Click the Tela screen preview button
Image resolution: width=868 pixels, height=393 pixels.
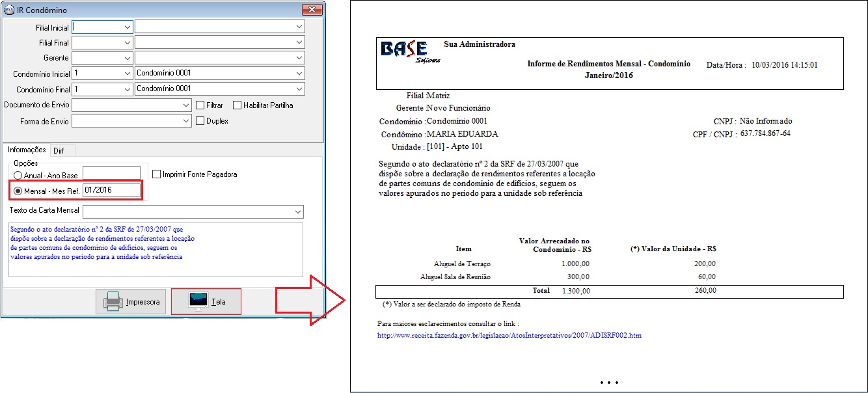click(x=206, y=302)
